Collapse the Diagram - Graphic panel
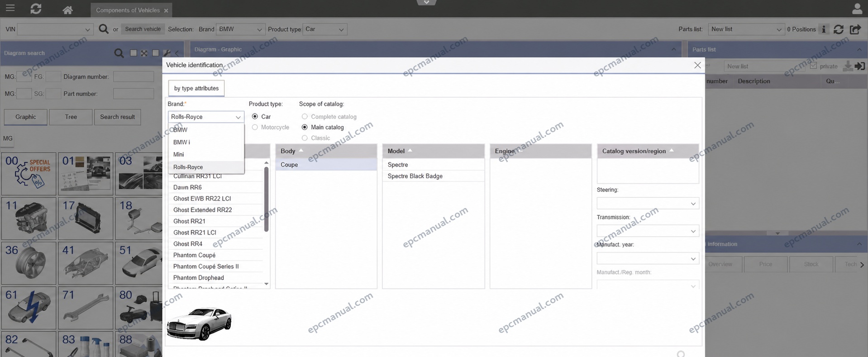 [x=673, y=49]
